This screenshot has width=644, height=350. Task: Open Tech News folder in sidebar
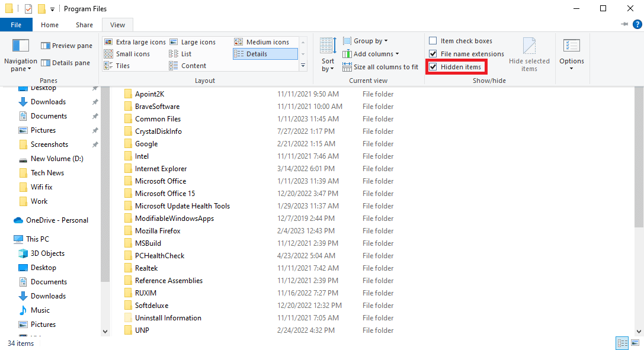point(47,173)
